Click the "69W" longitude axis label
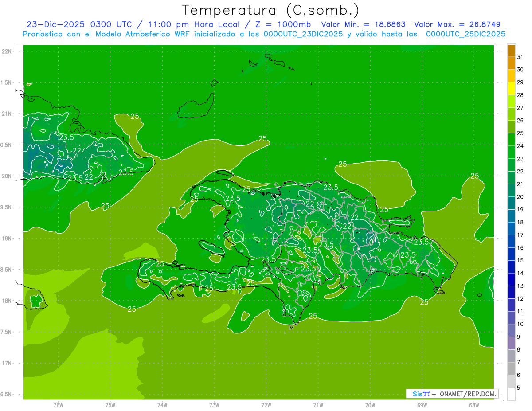 tap(422, 405)
